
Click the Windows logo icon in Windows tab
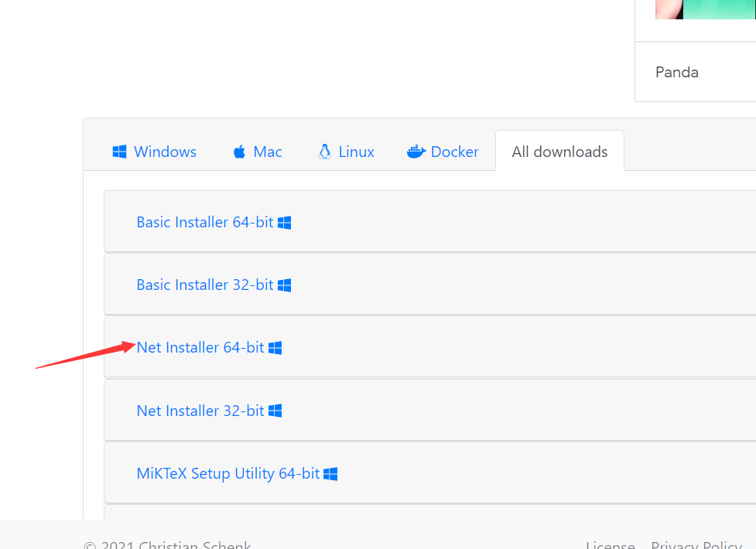(x=119, y=152)
